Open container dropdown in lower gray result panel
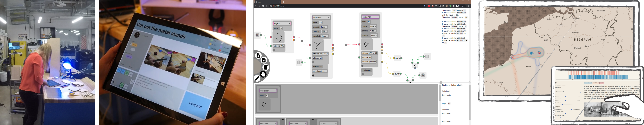Image resolution: width=644 pixels, height=125 pixels. (268, 91)
